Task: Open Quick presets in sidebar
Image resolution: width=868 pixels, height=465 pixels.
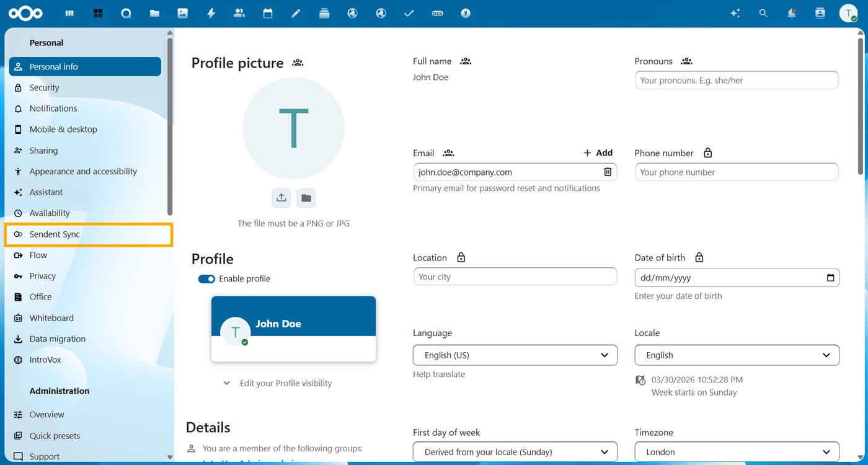Action: point(85,436)
